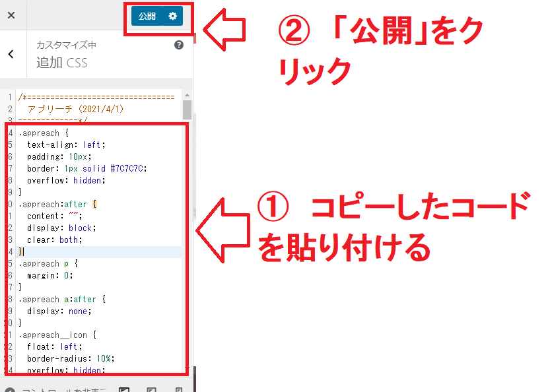The height and width of the screenshot is (392, 548).
Task: Go back using the left chevron arrow
Action: point(11,54)
